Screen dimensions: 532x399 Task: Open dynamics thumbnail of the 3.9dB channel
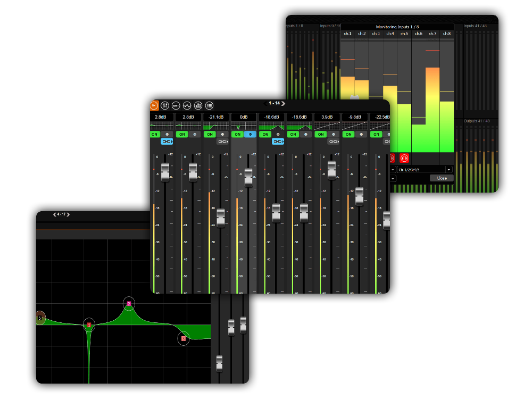tap(327, 126)
